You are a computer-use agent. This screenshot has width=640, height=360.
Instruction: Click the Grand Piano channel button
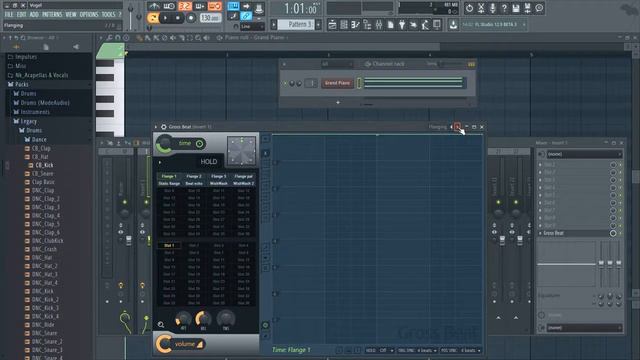click(x=337, y=83)
